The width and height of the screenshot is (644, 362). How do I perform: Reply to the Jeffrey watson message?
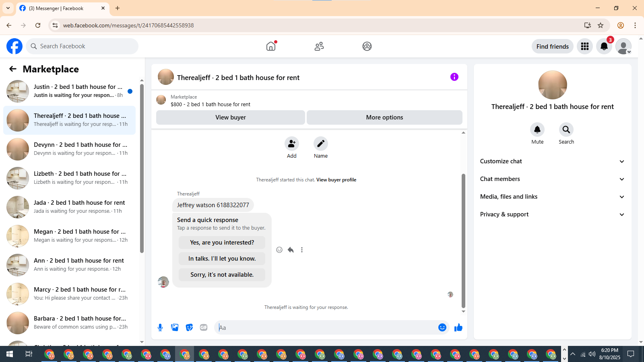291,250
